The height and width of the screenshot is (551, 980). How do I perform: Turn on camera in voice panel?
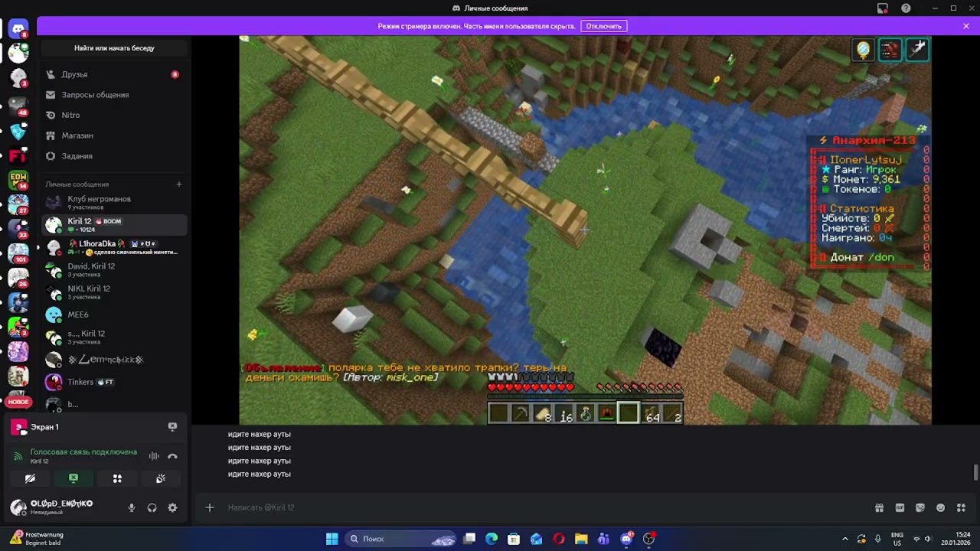30,478
